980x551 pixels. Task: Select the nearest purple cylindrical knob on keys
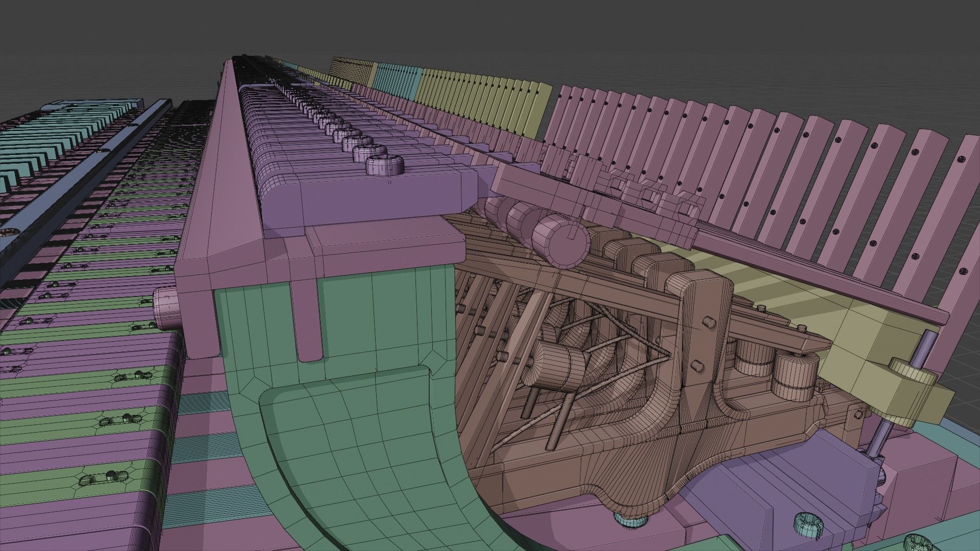385,166
